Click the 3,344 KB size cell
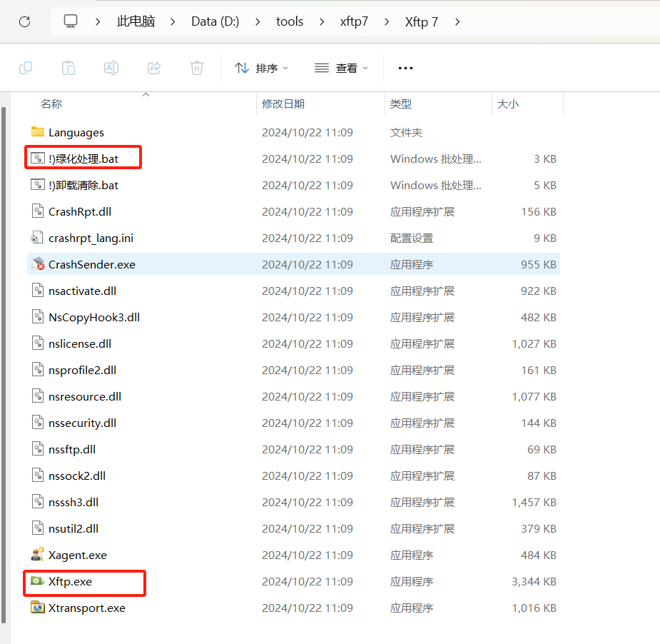This screenshot has width=660, height=644. (x=534, y=582)
